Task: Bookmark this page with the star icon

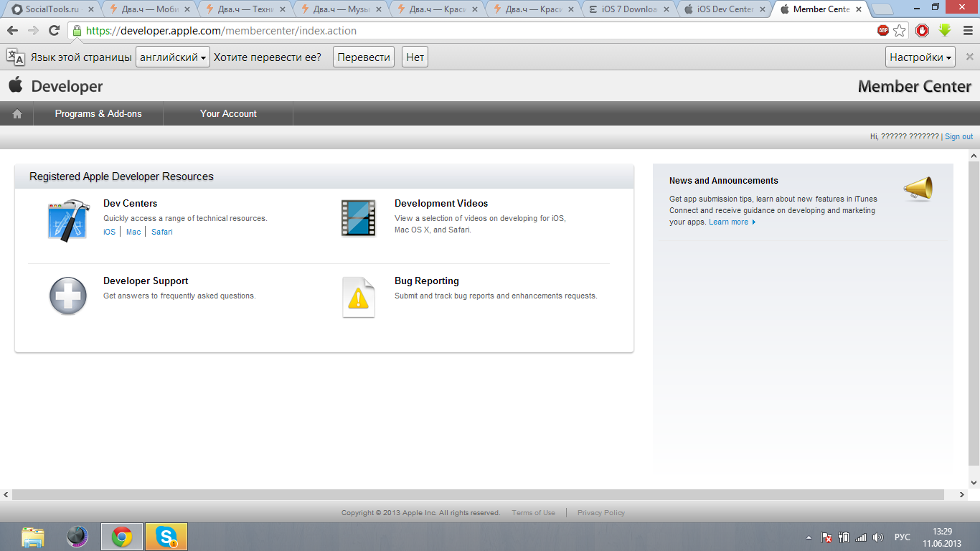Action: (900, 31)
